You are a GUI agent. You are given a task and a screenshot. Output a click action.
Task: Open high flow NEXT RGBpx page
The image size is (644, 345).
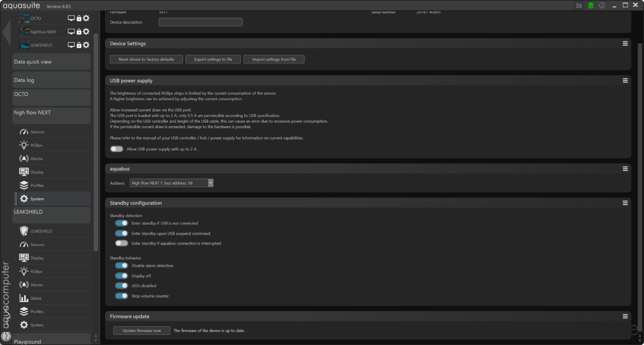tap(54, 145)
